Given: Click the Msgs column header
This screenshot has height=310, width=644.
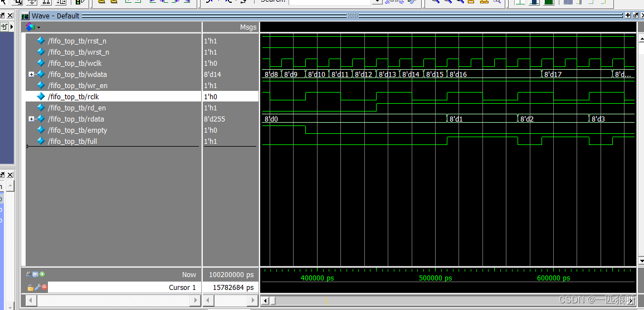Looking at the screenshot, I should tap(248, 27).
